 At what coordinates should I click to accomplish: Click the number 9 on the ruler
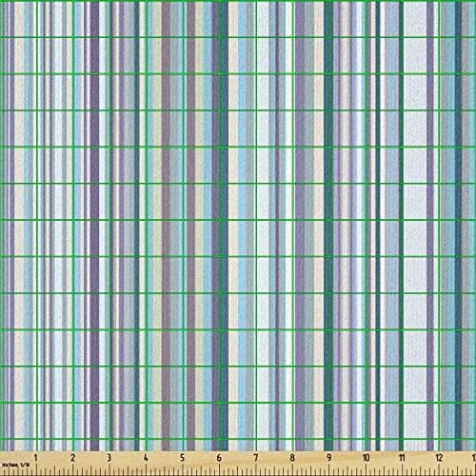point(329,458)
